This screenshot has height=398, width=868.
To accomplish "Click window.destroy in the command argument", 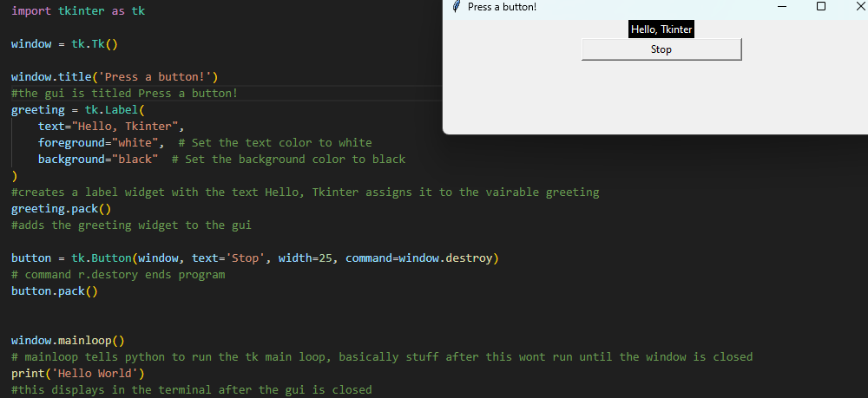I will click(445, 258).
